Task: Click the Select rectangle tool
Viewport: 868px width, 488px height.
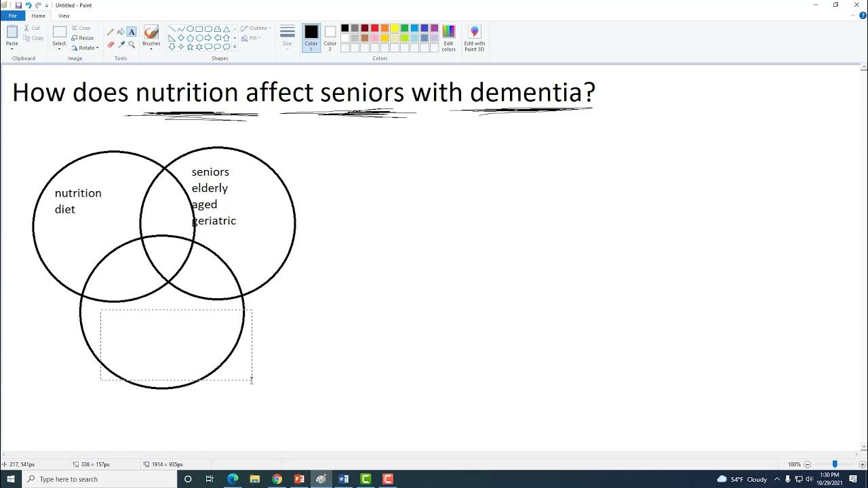Action: pos(60,32)
